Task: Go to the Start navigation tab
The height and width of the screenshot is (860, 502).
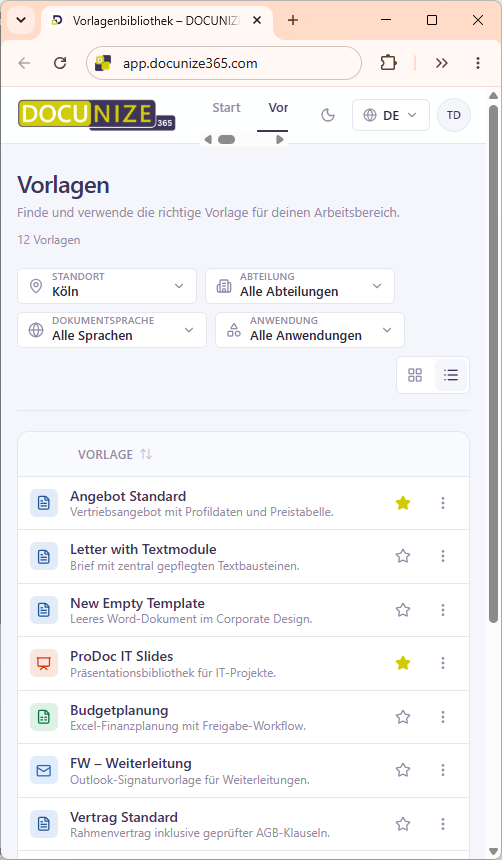Action: click(x=227, y=108)
